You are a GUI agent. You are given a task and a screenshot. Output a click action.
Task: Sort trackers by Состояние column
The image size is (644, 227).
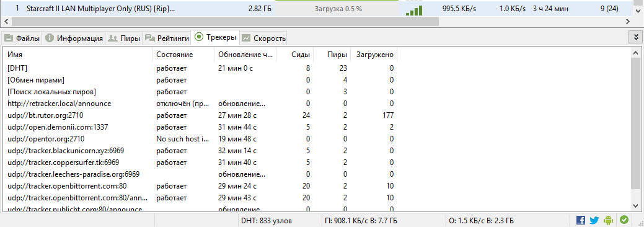click(183, 55)
